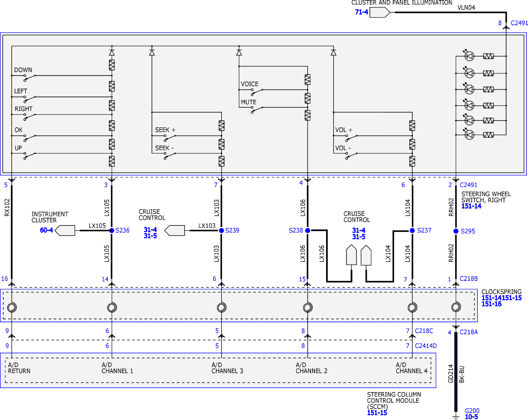The height and width of the screenshot is (420, 528).
Task: Click the VOICE switch symbol
Action: point(257,92)
